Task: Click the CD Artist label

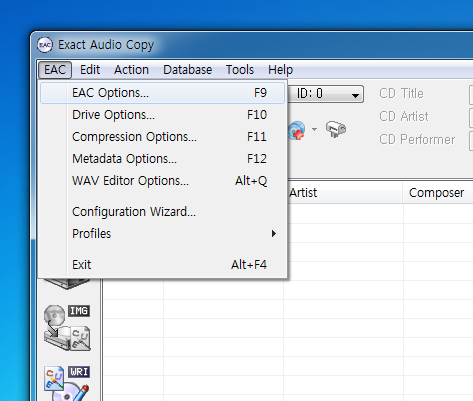Action: click(404, 117)
